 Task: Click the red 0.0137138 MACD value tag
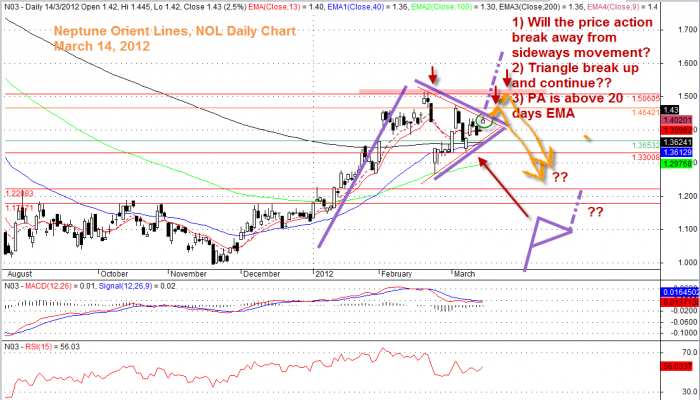click(679, 302)
